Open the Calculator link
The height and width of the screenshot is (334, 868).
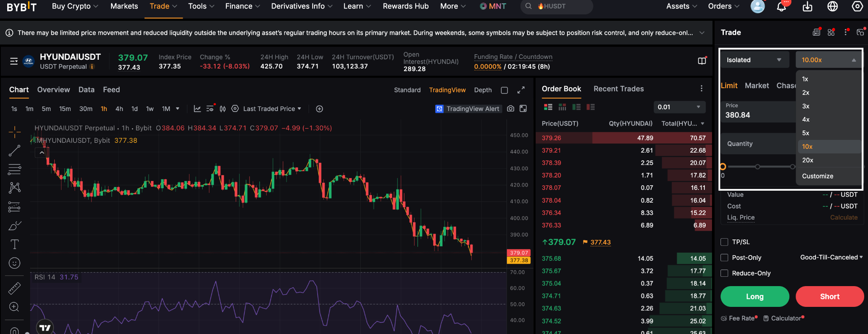(x=783, y=318)
